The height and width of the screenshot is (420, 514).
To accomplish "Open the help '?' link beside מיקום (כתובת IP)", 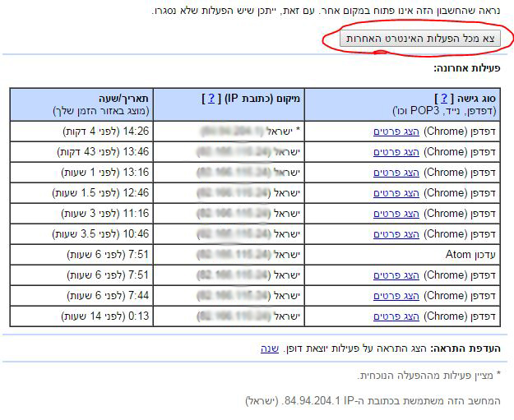I will click(211, 99).
